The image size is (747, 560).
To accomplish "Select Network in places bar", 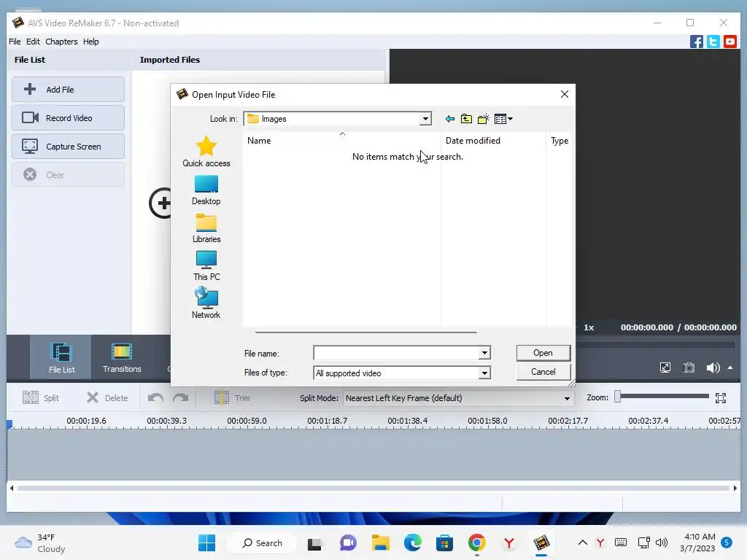I will 206,304.
